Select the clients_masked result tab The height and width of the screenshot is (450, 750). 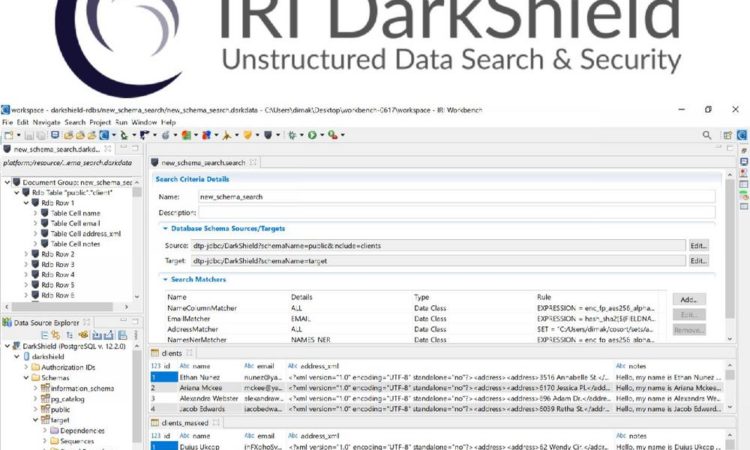click(x=185, y=423)
